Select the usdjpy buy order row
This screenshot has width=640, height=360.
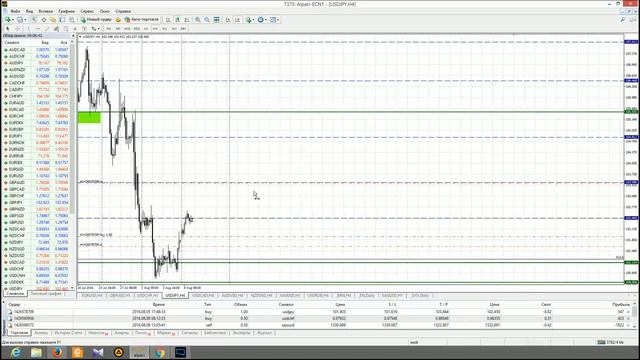pos(318,312)
